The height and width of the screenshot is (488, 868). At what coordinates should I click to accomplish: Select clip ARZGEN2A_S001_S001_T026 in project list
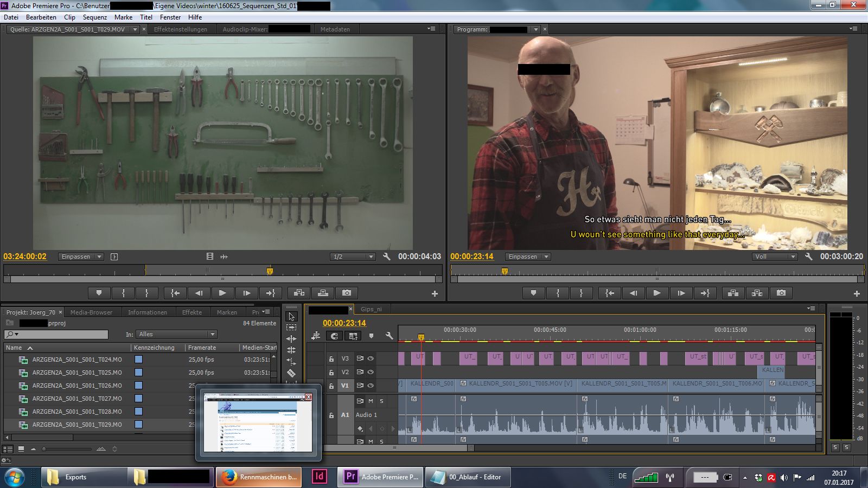[x=76, y=386]
